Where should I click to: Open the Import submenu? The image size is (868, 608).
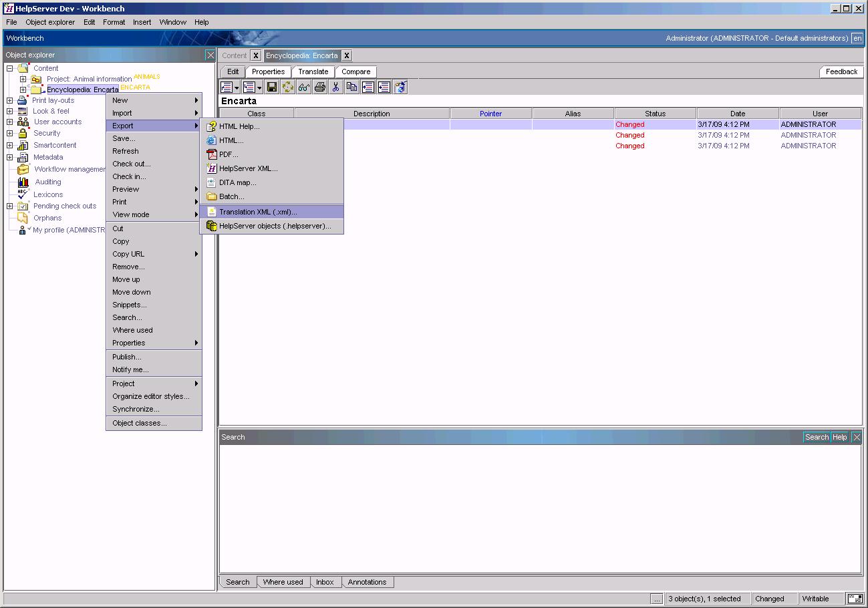pyautogui.click(x=154, y=113)
